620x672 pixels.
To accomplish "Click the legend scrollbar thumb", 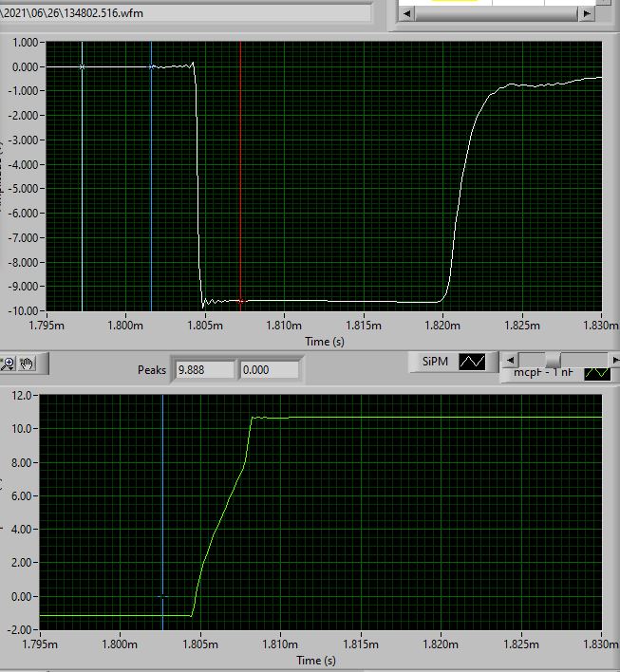I will click(x=553, y=361).
